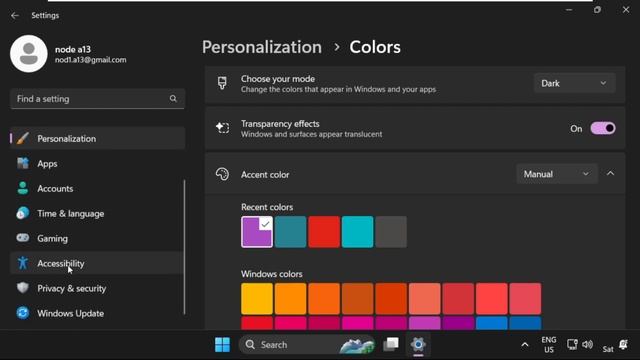Select the gray recent color swatch
This screenshot has height=360, width=640.
coord(391,232)
